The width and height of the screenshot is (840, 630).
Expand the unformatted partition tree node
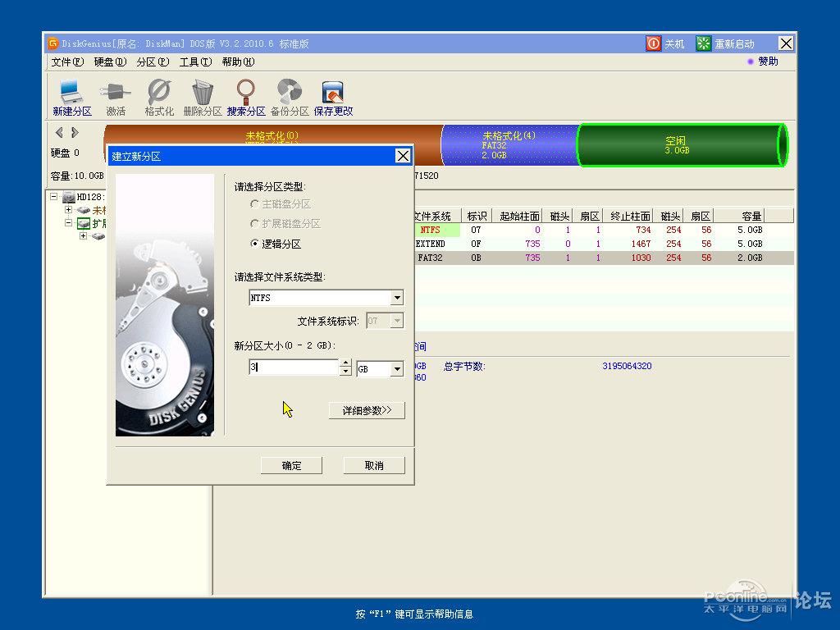(69, 210)
